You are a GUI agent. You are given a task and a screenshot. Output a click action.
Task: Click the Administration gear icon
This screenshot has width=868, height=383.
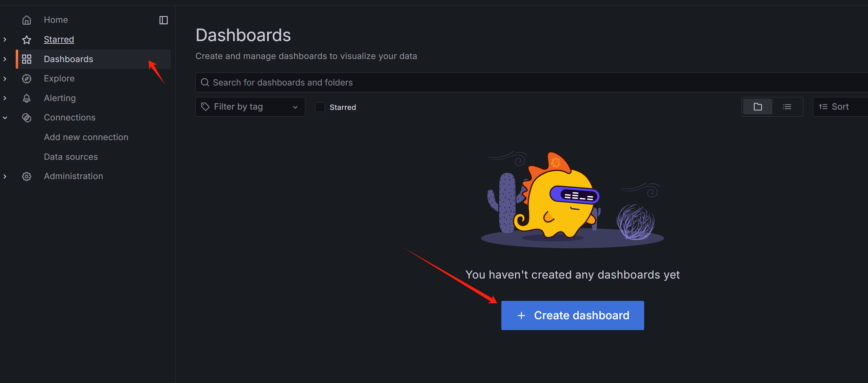[26, 176]
